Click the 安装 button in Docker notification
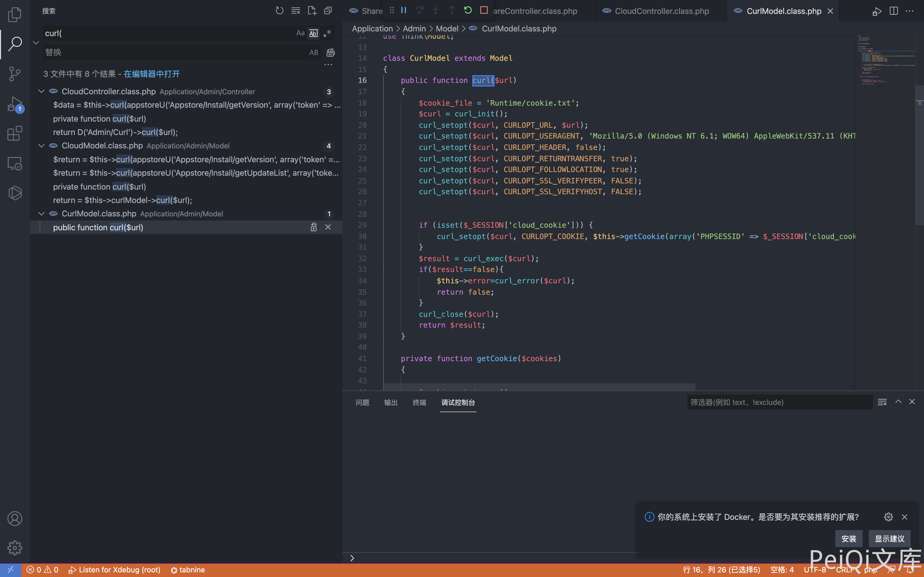 pos(848,538)
